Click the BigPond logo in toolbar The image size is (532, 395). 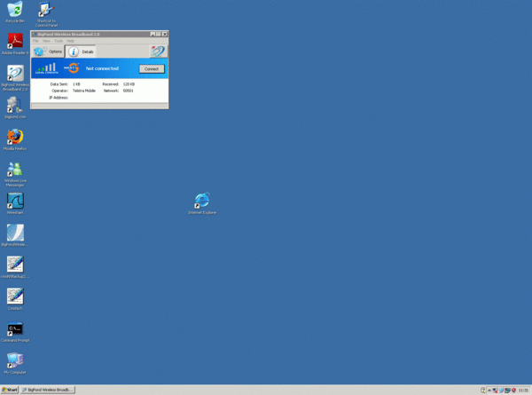point(158,51)
